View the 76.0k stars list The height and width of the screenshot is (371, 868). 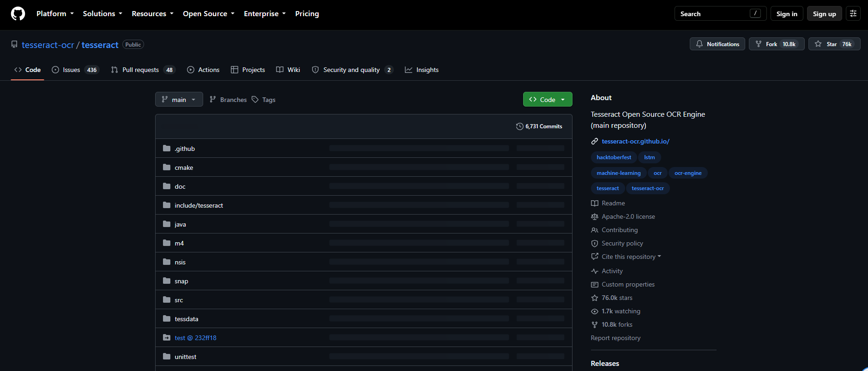coord(612,298)
